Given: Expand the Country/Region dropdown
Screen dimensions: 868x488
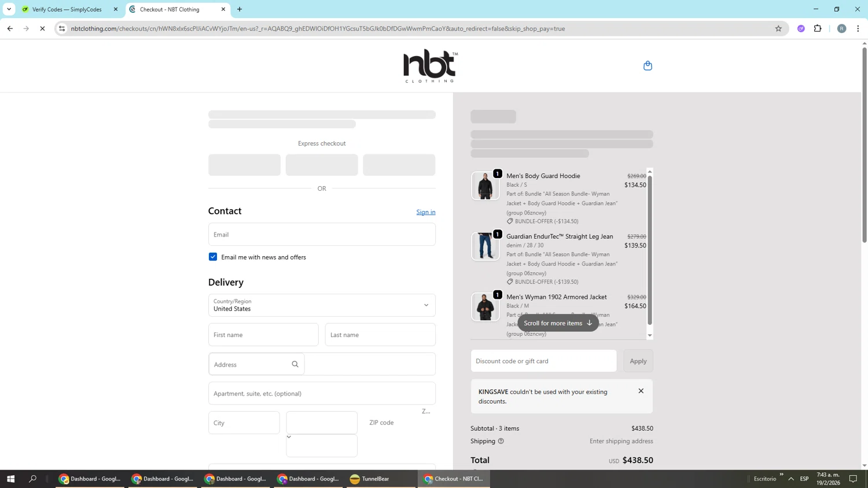Looking at the screenshot, I should pos(322,305).
